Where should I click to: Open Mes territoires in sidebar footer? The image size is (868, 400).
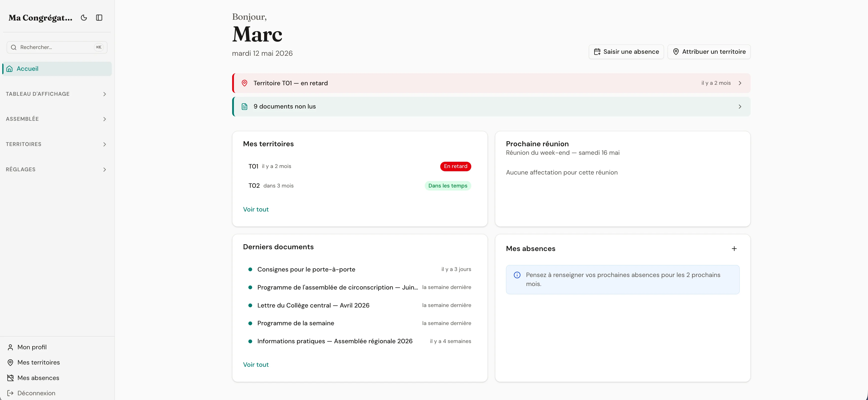click(57, 362)
